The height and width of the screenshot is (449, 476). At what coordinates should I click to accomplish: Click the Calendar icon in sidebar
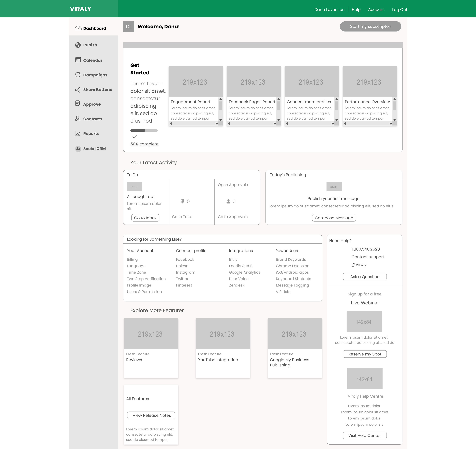78,60
